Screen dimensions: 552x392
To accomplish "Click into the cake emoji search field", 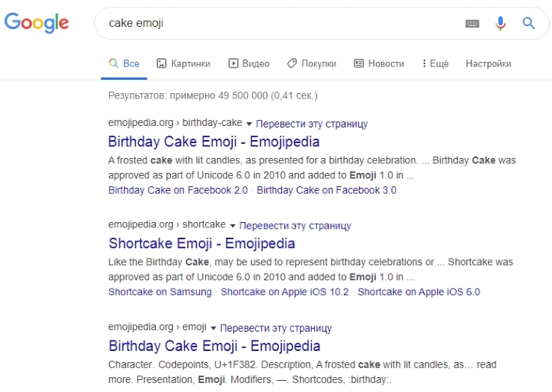I will pyautogui.click(x=276, y=24).
